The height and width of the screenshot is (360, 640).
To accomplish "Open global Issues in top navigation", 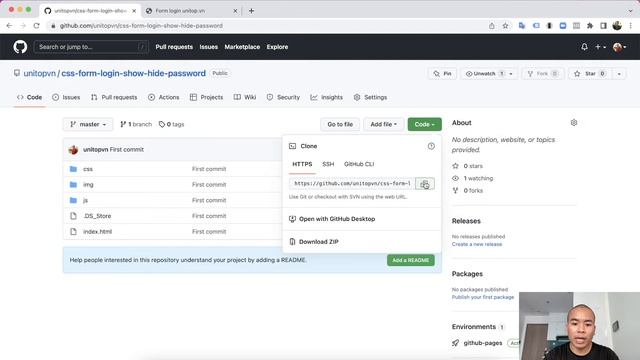I will (209, 47).
